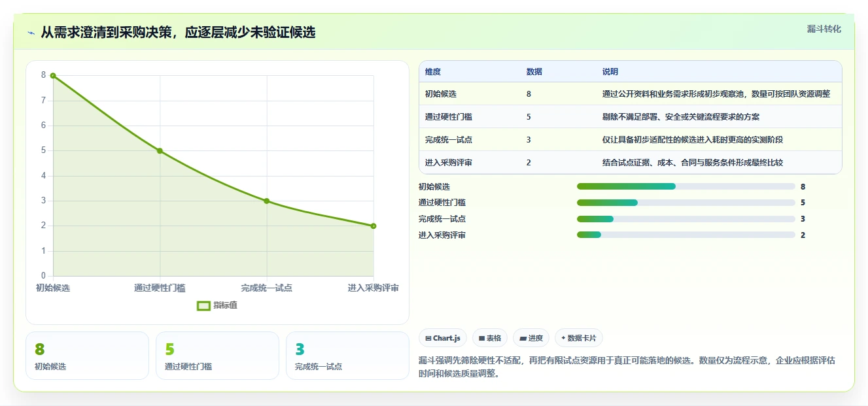868x406 pixels.
Task: Click the 完成统一试点 progress bar
Action: [x=686, y=219]
